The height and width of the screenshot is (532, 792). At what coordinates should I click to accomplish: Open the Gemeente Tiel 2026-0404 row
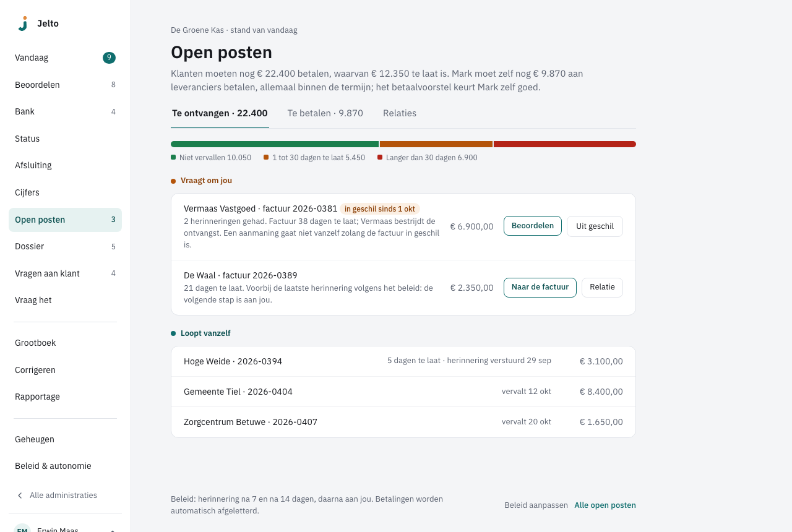[x=403, y=392]
